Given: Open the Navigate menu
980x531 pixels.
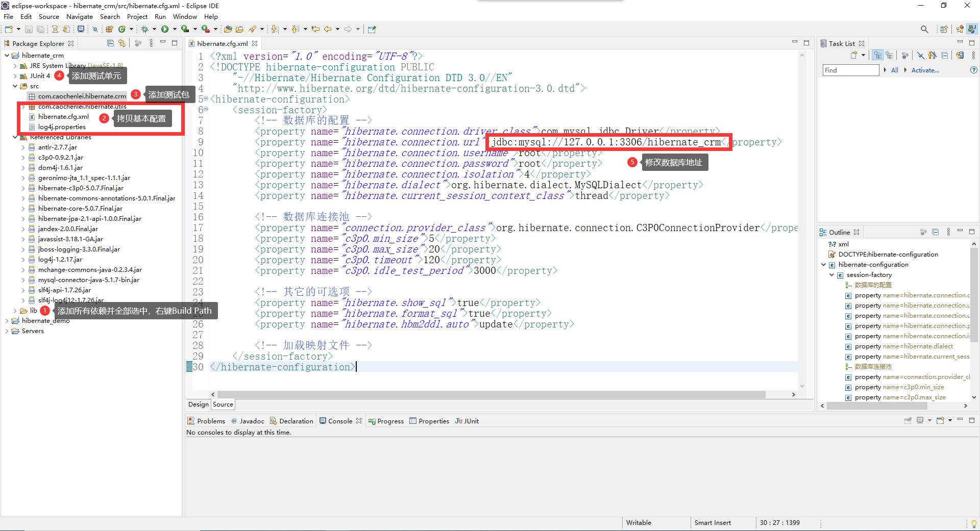Looking at the screenshot, I should tap(80, 16).
